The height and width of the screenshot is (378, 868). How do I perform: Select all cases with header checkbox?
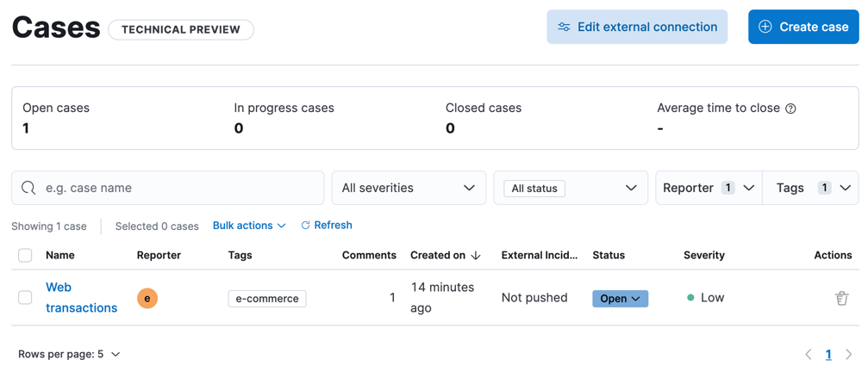[25, 256]
